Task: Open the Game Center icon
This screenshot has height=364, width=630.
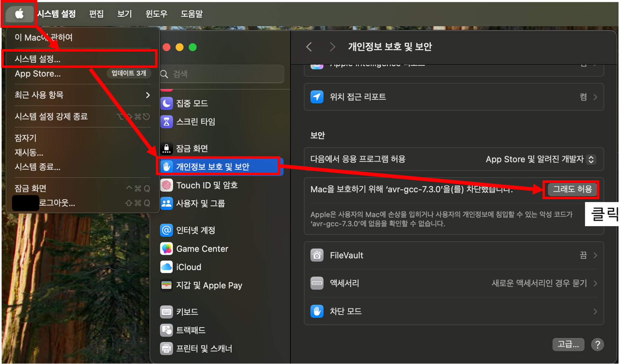Action: [166, 249]
